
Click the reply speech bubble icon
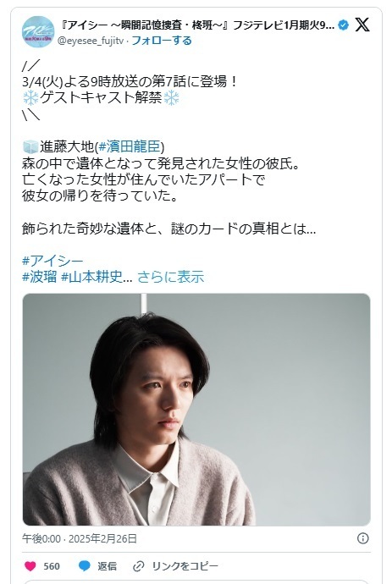(85, 566)
